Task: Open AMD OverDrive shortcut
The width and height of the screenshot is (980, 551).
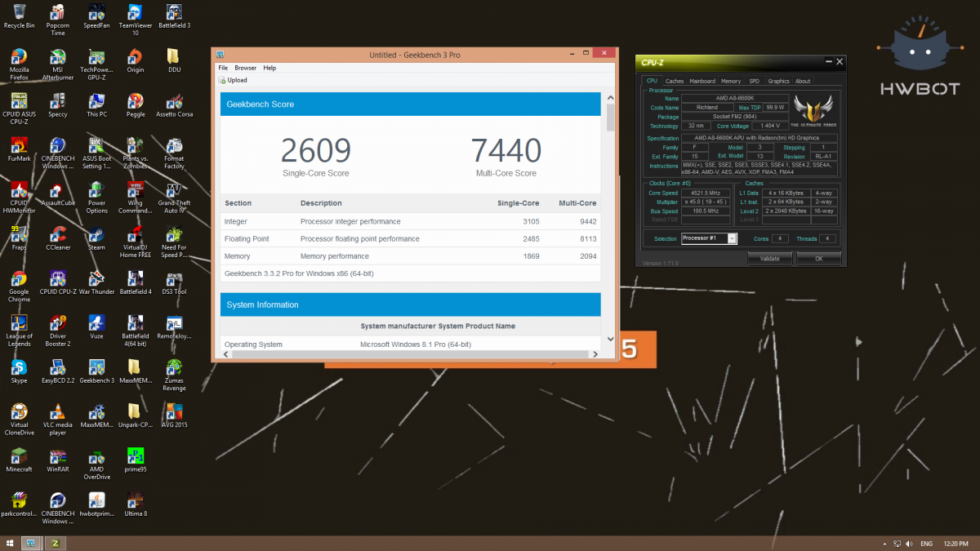Action: [x=96, y=463]
